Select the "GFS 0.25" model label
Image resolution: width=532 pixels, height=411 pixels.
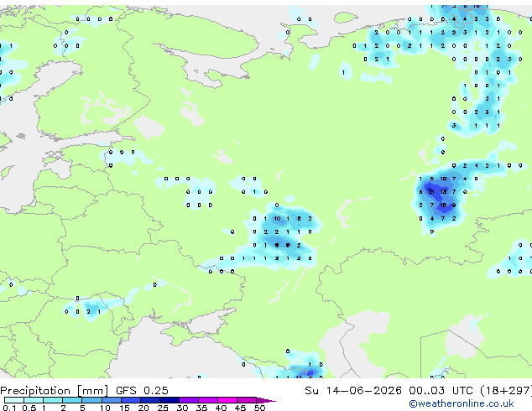click(142, 390)
